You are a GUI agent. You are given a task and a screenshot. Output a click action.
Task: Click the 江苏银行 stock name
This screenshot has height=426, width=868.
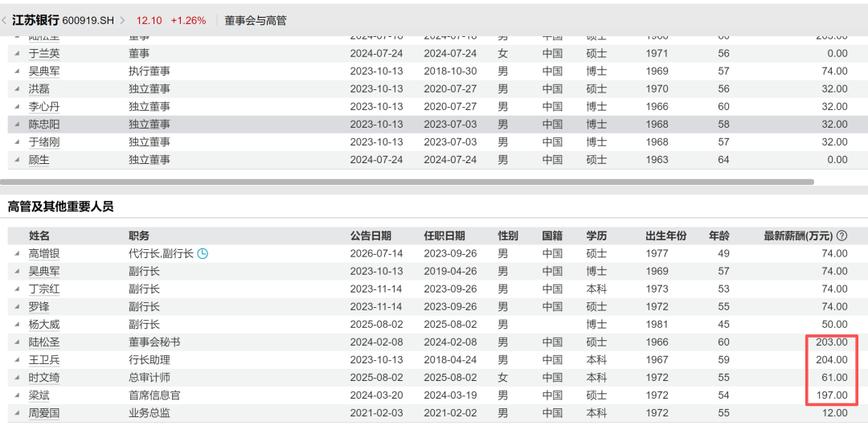pyautogui.click(x=35, y=21)
